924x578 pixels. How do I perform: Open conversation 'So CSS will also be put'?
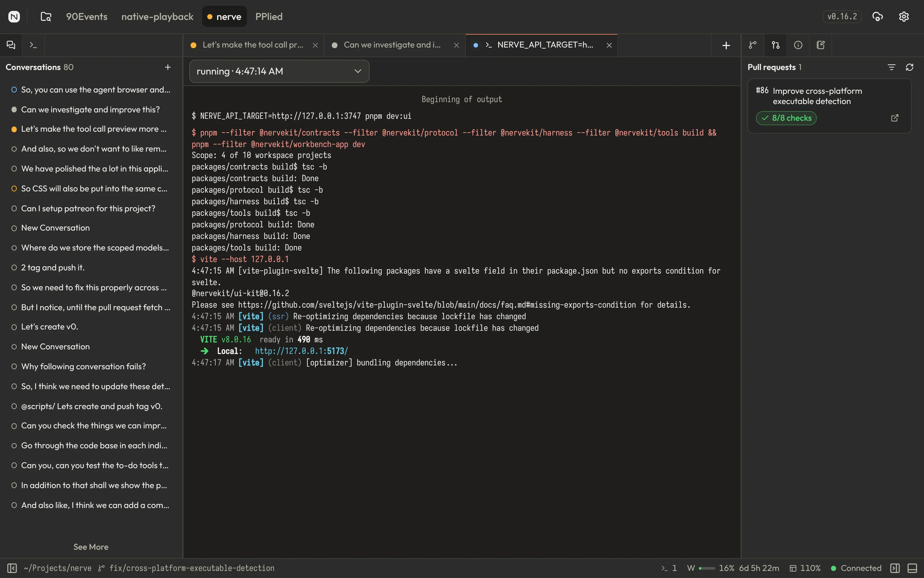[x=91, y=189]
